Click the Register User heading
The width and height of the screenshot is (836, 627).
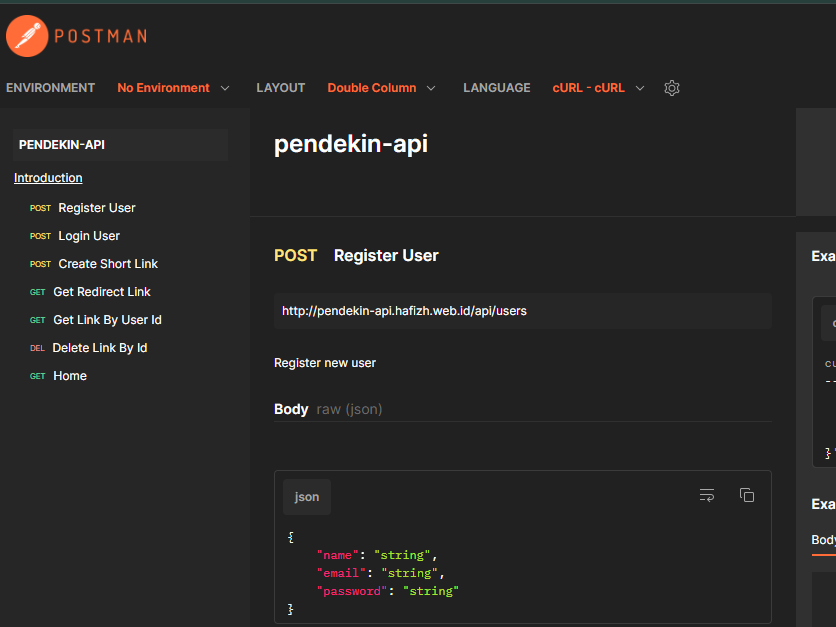pyautogui.click(x=386, y=256)
